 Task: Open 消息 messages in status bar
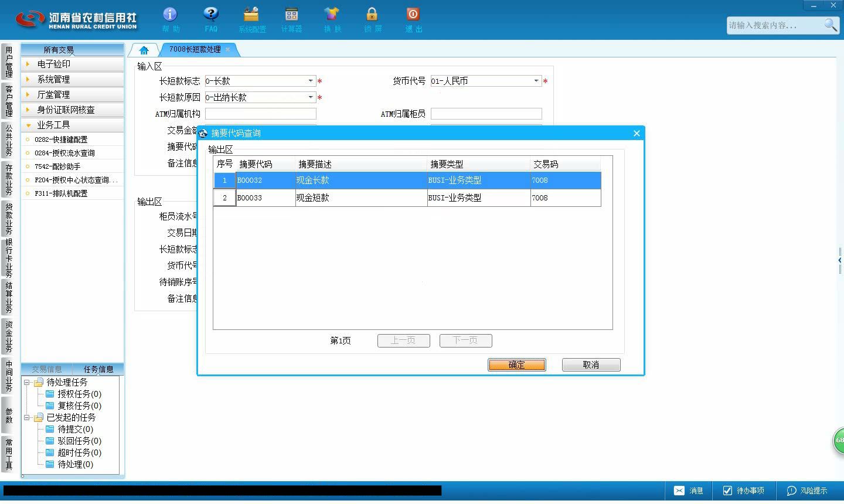click(688, 491)
